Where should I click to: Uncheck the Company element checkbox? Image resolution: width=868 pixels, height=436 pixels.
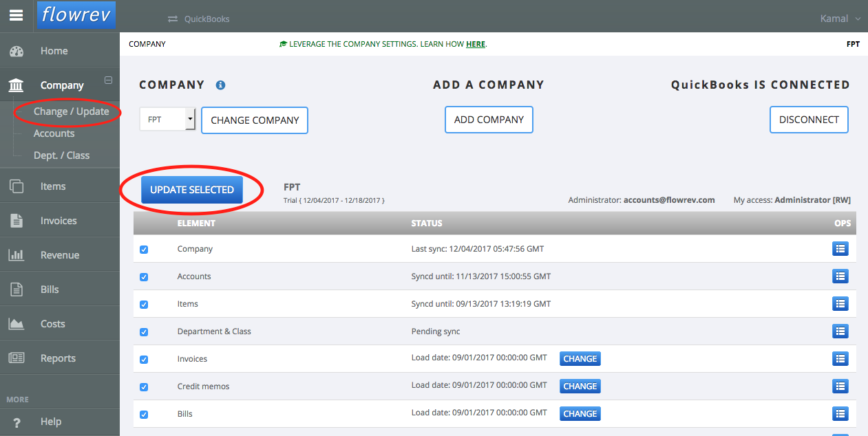(144, 250)
